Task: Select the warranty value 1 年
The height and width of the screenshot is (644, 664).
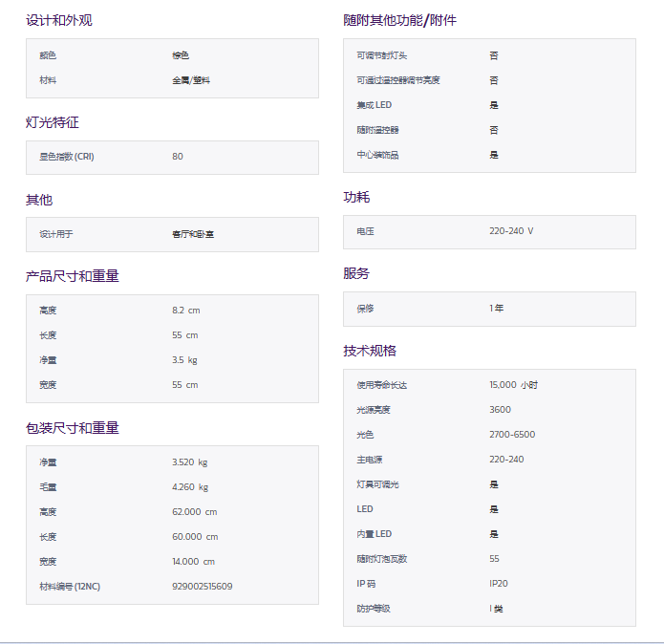Action: point(497,309)
